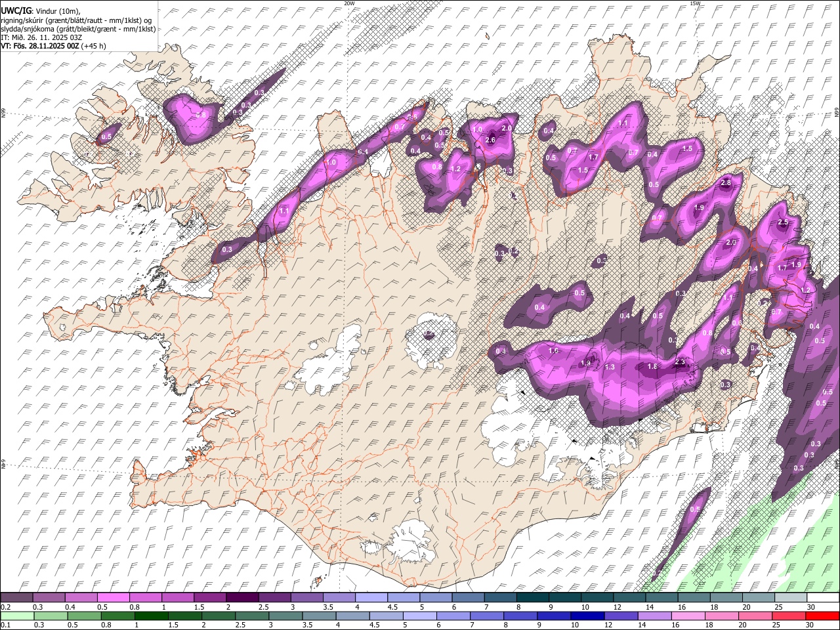The height and width of the screenshot is (630, 840).
Task: Select the pale lavender 4 snow legend swatch
Action: pos(370,598)
